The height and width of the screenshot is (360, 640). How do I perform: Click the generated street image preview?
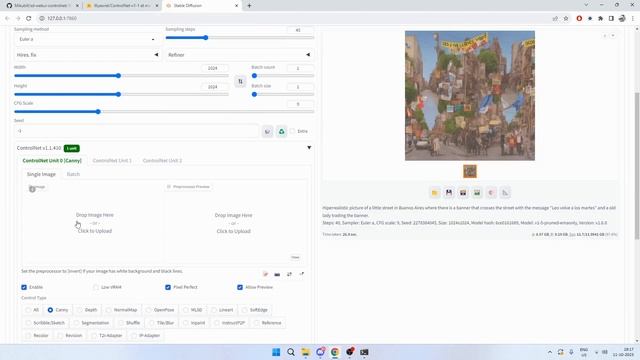469,96
